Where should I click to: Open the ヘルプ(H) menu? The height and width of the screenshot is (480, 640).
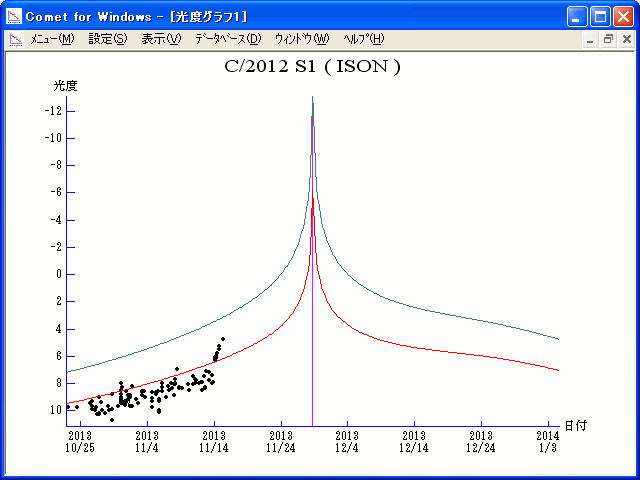[364, 39]
